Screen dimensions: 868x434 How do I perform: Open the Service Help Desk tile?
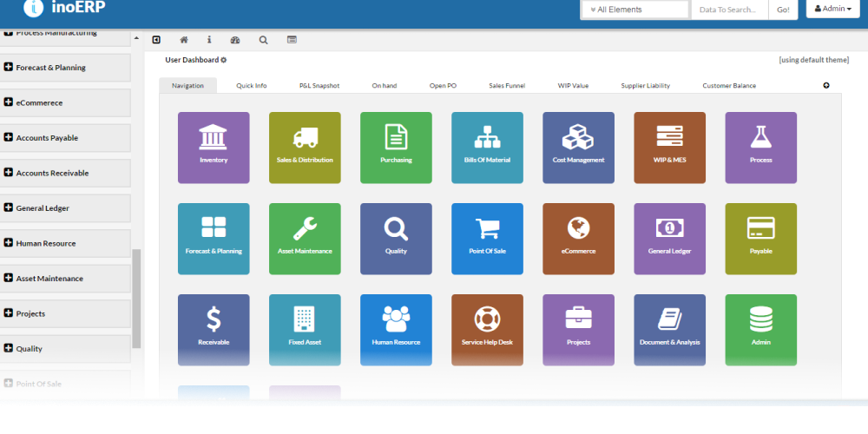[x=487, y=330]
